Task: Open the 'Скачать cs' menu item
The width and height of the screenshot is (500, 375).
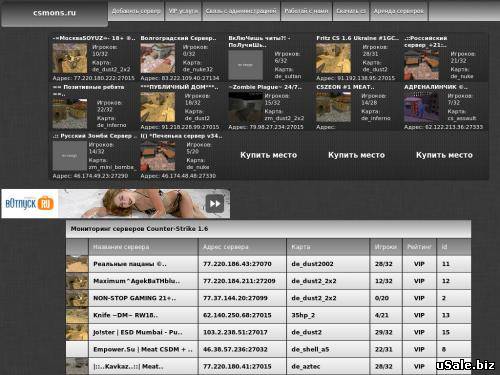Action: tap(351, 11)
